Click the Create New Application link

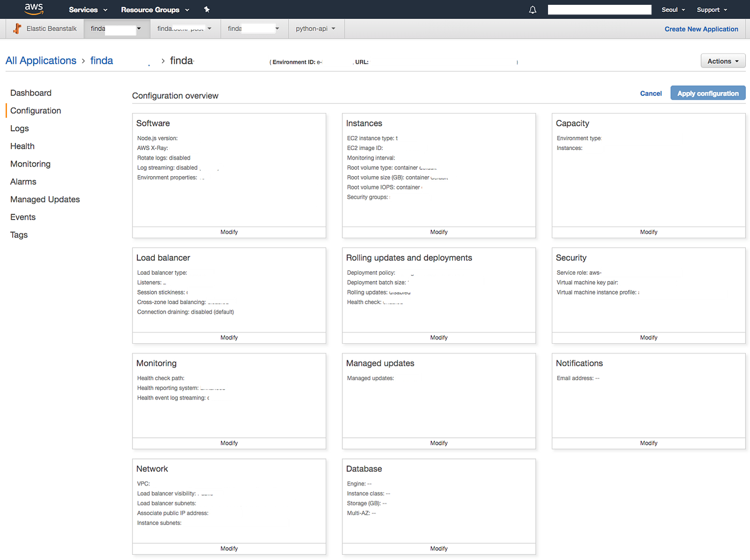pyautogui.click(x=701, y=29)
